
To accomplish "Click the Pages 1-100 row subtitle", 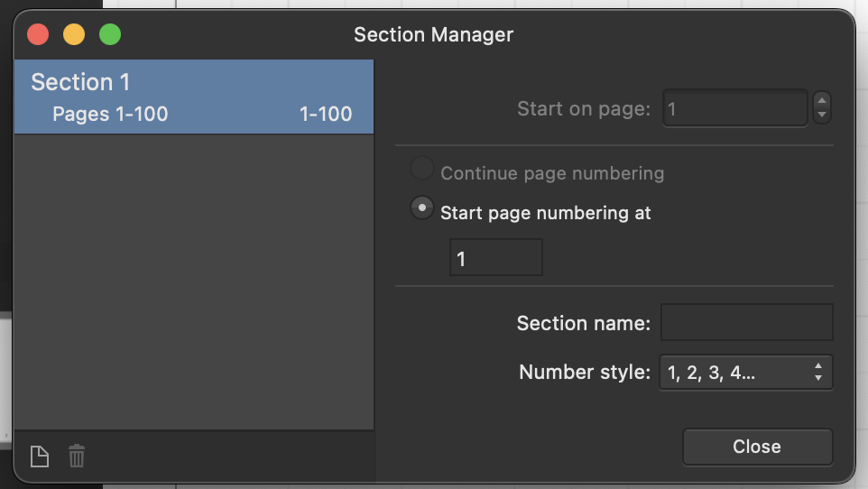I will tap(110, 114).
